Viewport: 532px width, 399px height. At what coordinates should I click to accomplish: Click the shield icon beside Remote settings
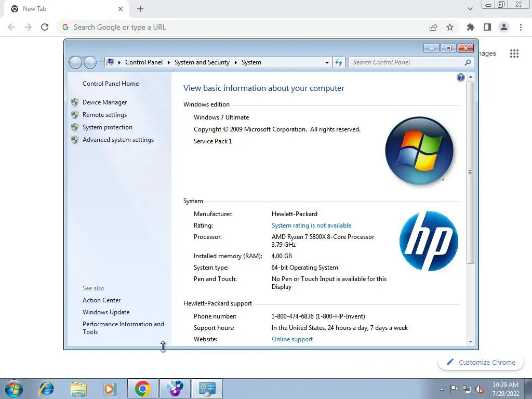click(x=75, y=115)
